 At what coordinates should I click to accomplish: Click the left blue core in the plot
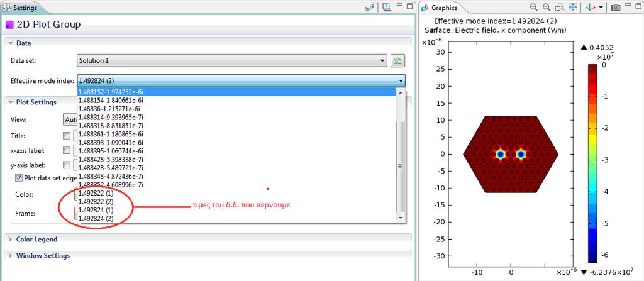coord(500,154)
